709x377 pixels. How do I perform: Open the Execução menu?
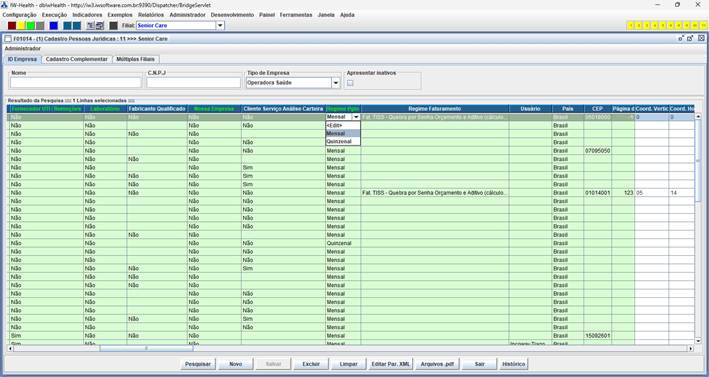pyautogui.click(x=54, y=15)
